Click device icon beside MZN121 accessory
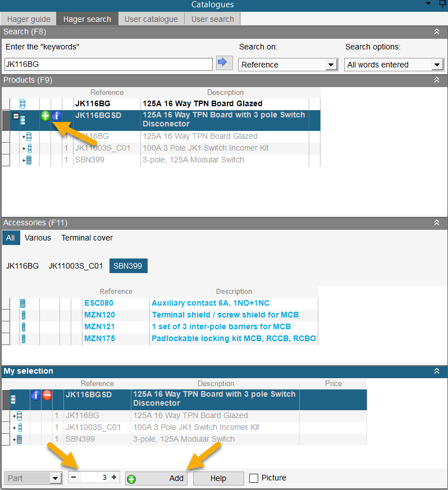The height and width of the screenshot is (490, 448). (24, 327)
